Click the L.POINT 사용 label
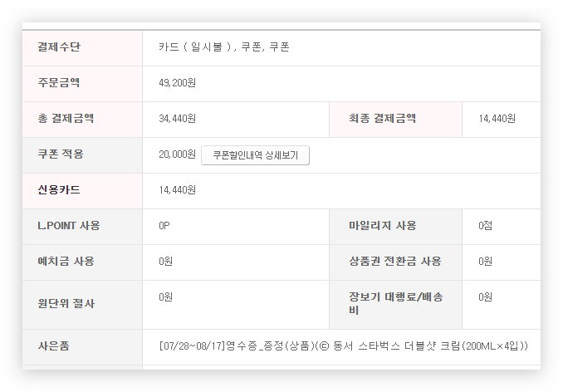The image size is (563, 392). coord(69,225)
